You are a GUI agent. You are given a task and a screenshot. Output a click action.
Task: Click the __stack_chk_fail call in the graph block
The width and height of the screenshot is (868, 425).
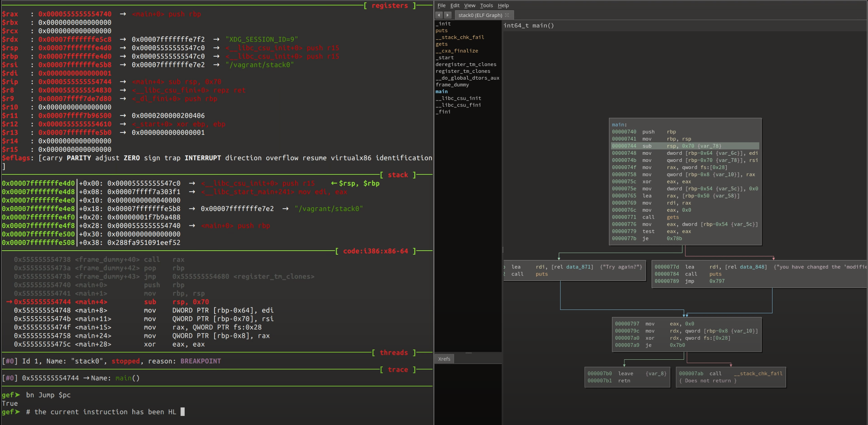758,373
